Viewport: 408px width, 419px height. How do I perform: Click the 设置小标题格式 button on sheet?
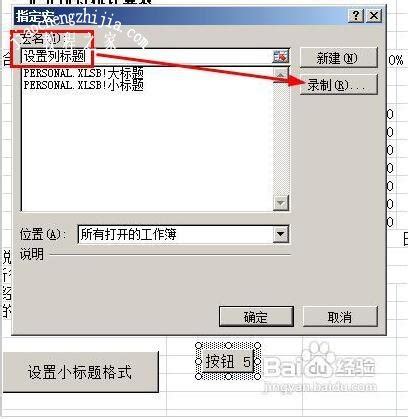[80, 372]
